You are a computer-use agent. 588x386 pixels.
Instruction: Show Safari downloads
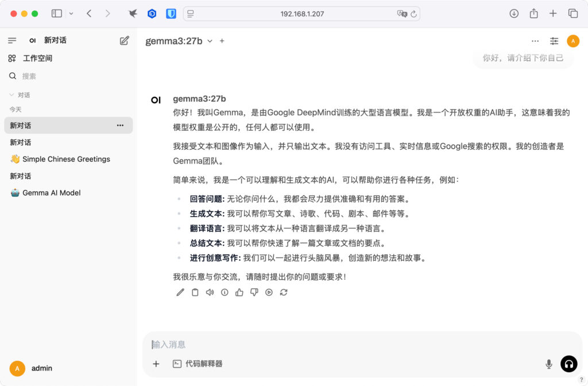coord(514,13)
